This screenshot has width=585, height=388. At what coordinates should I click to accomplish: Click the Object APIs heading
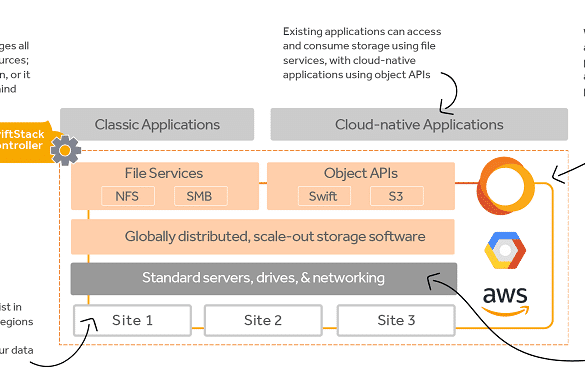pyautogui.click(x=361, y=173)
